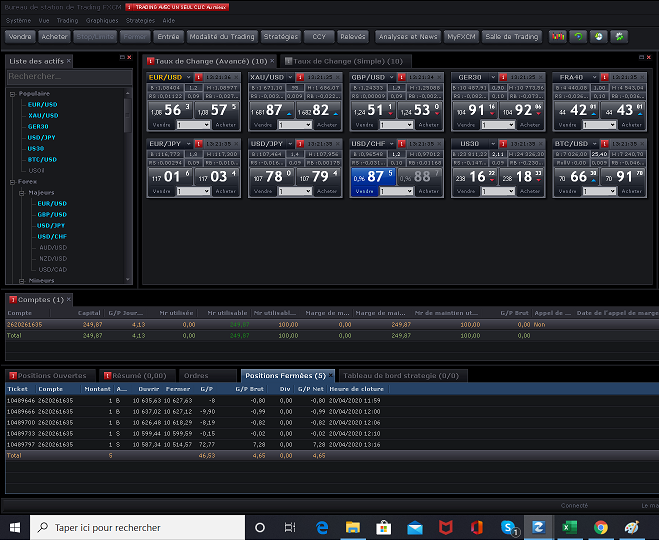Screen dimensions: 659x541
Task: Click the red icon on the EUR/USD tile
Action: point(199,77)
